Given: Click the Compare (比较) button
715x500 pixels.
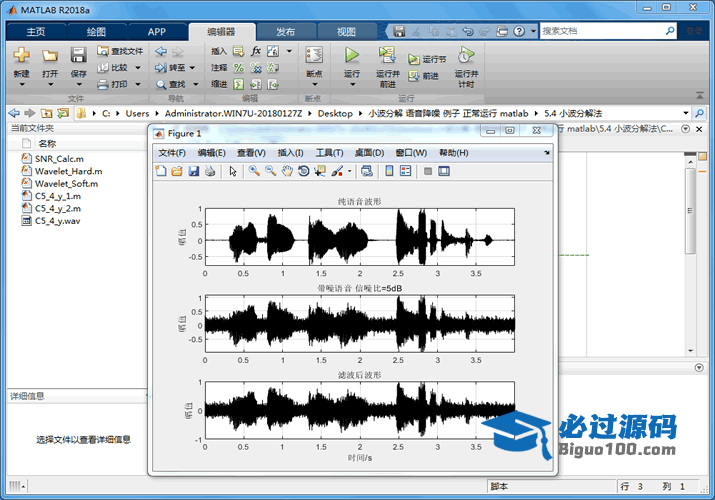Looking at the screenshot, I should click(x=113, y=67).
